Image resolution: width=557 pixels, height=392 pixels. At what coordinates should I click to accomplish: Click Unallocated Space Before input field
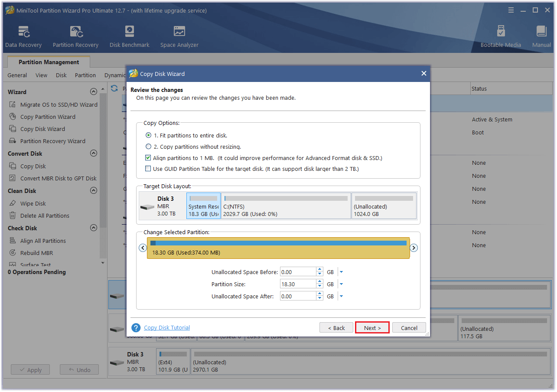298,272
